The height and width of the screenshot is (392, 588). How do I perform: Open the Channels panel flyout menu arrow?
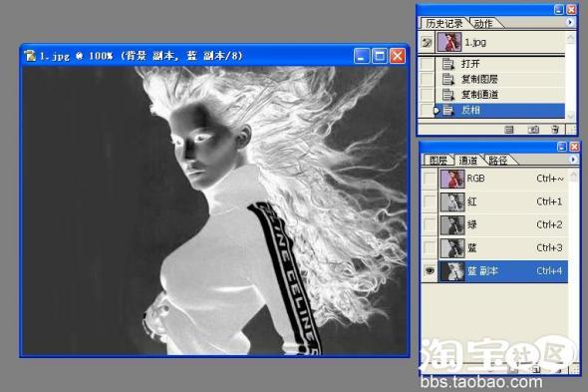click(573, 160)
